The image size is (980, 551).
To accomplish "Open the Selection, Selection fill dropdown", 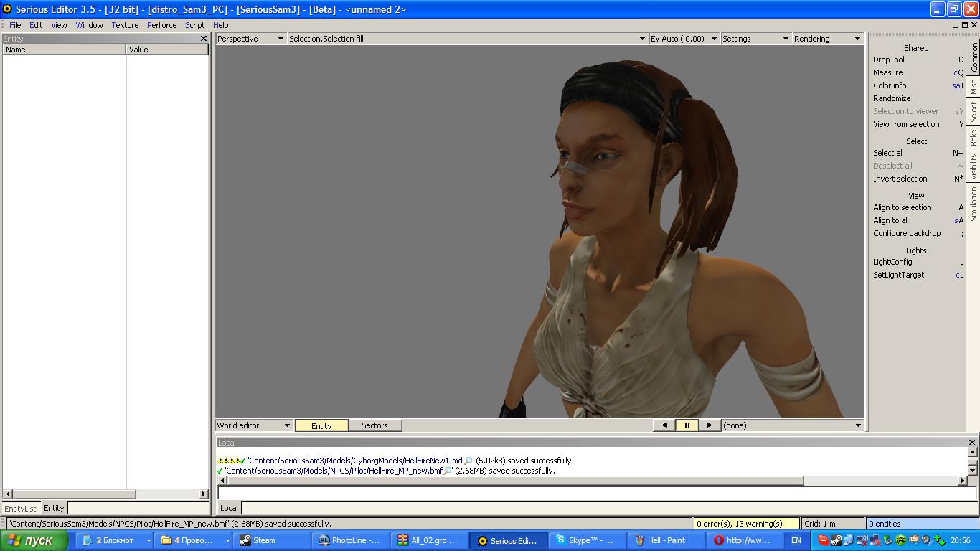I will click(467, 39).
